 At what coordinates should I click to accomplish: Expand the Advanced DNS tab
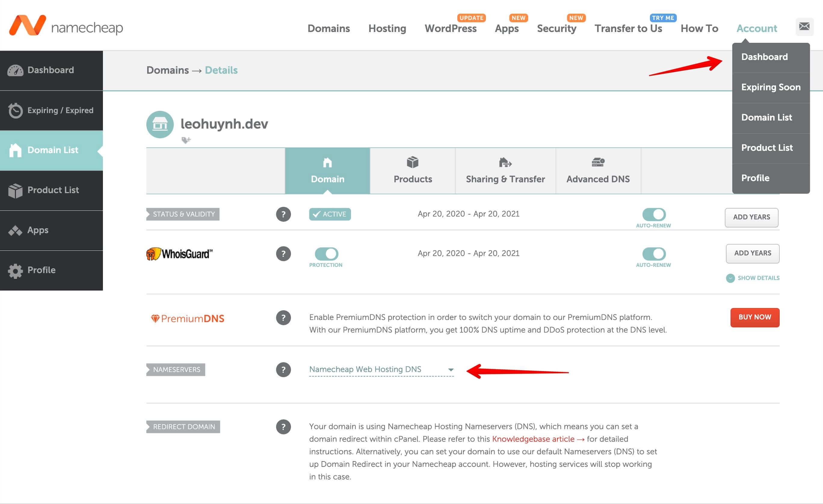click(598, 170)
